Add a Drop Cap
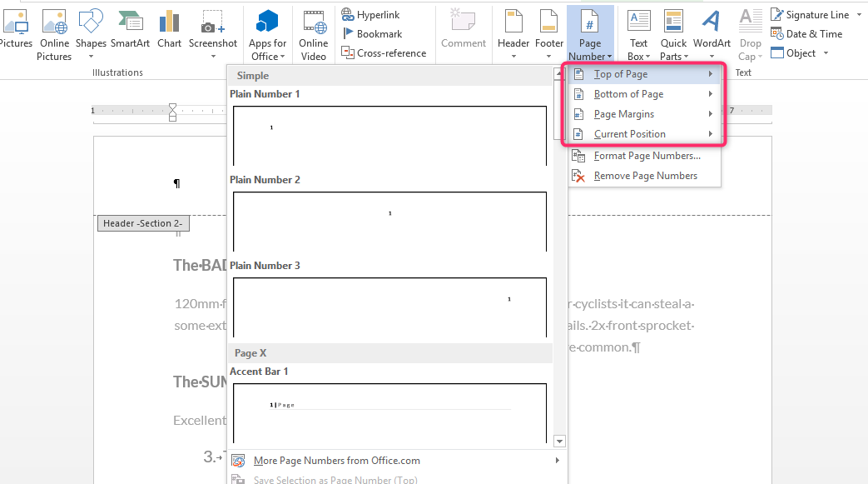The image size is (868, 484). tap(751, 36)
